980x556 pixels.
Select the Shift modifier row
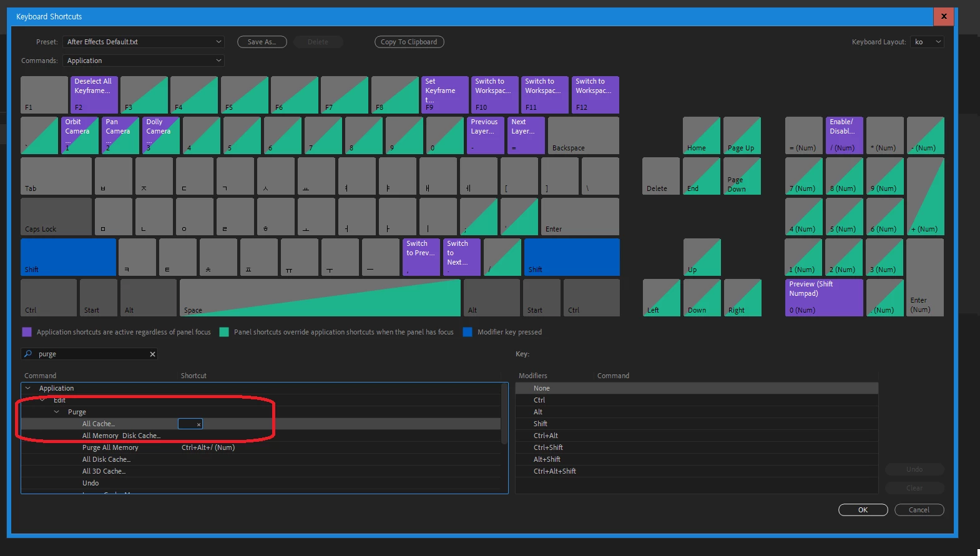click(x=697, y=424)
